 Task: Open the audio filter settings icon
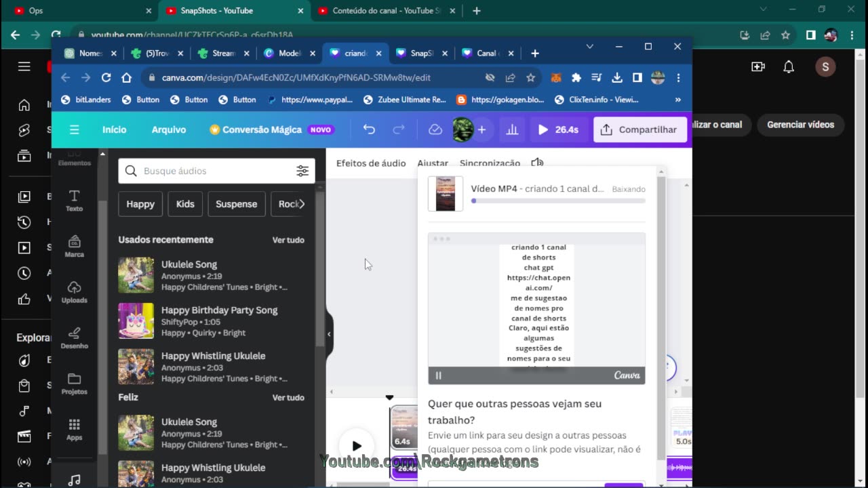[302, 171]
